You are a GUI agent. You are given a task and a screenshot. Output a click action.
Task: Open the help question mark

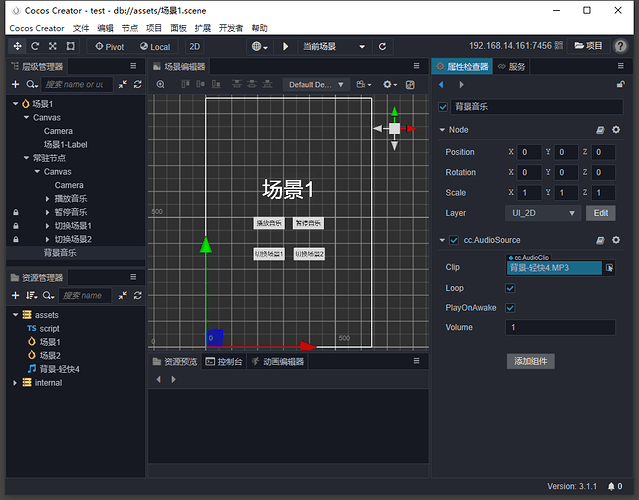[620, 46]
